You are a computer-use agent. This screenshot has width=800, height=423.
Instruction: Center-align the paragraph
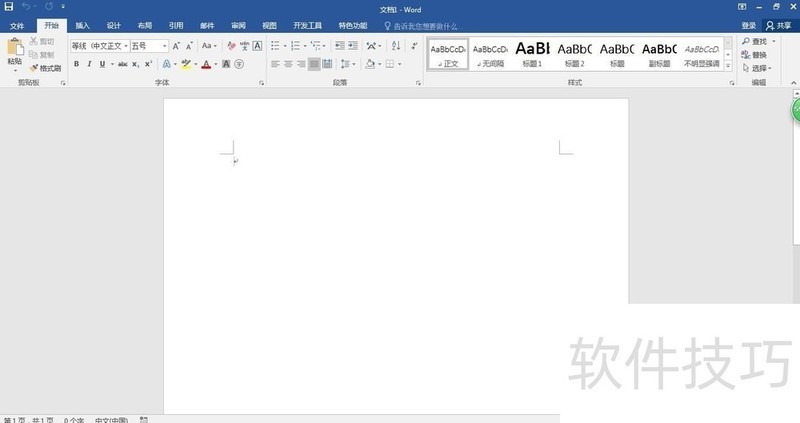tap(288, 64)
